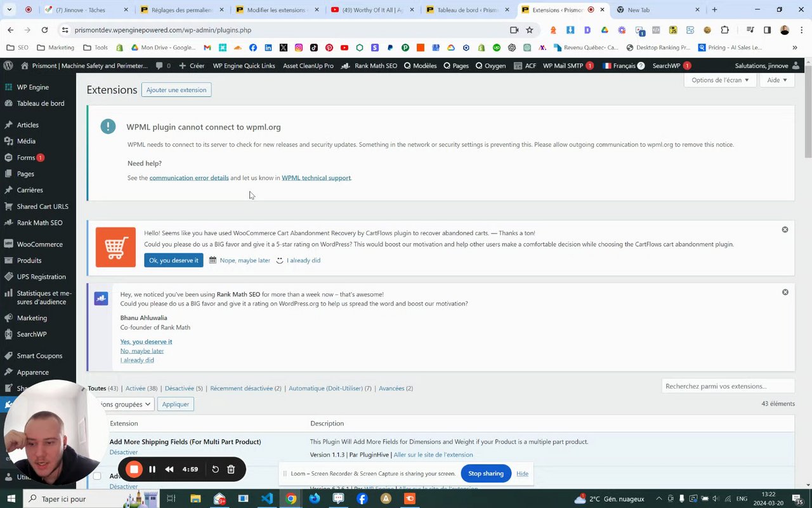Screen dimensions: 812x508
Task: Open Salutations, jinnove account menu
Action: pos(767,65)
